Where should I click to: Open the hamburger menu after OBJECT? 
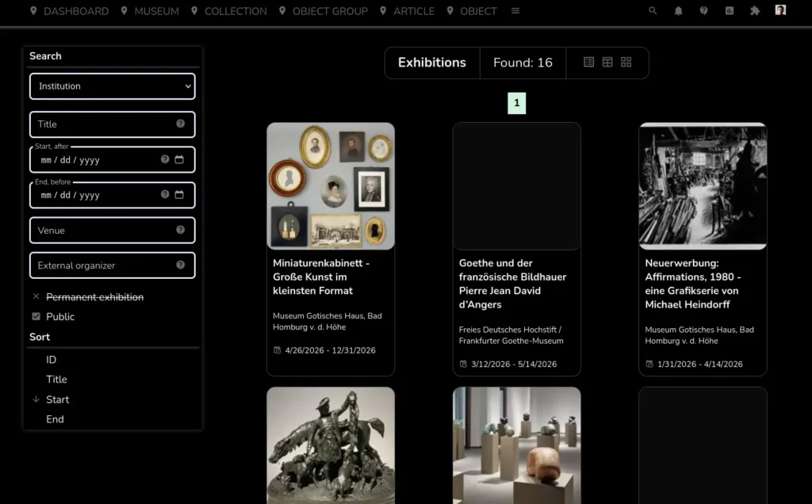pos(515,10)
